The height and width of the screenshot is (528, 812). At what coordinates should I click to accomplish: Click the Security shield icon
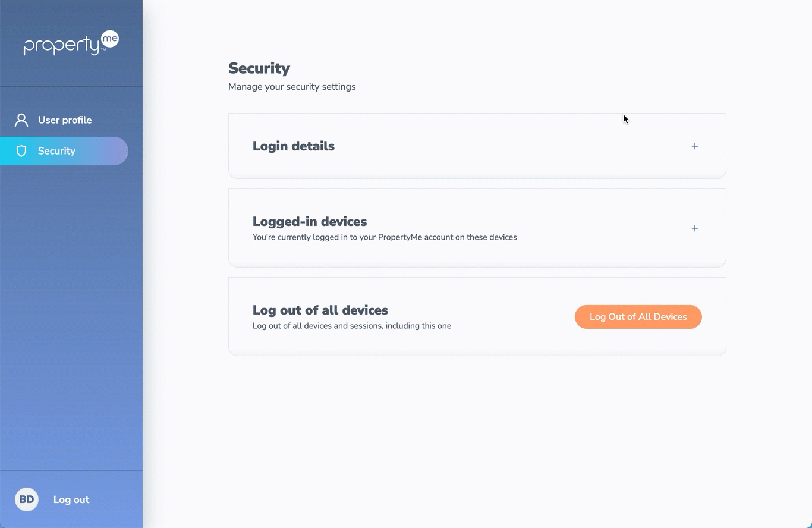(x=21, y=151)
